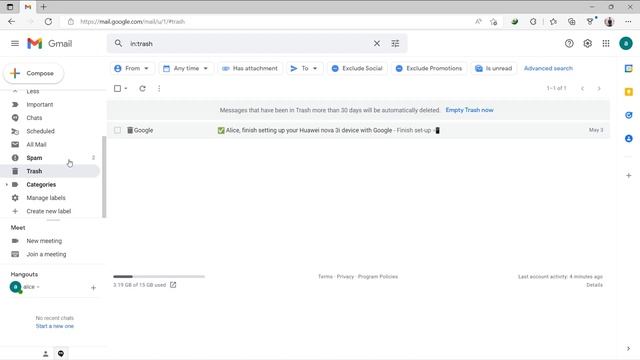Open the Spam folder
Screen dimensions: 640x360
click(x=34, y=158)
